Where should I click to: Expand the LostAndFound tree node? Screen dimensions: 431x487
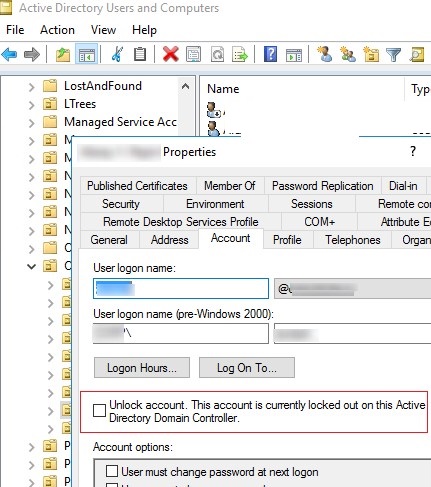pyautogui.click(x=32, y=87)
